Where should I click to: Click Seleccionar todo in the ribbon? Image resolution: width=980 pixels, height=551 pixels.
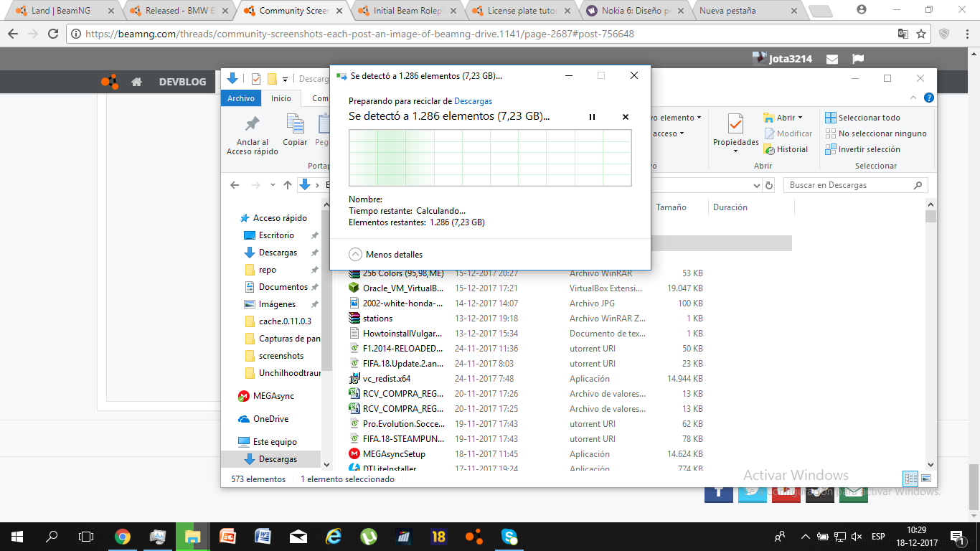coord(862,118)
